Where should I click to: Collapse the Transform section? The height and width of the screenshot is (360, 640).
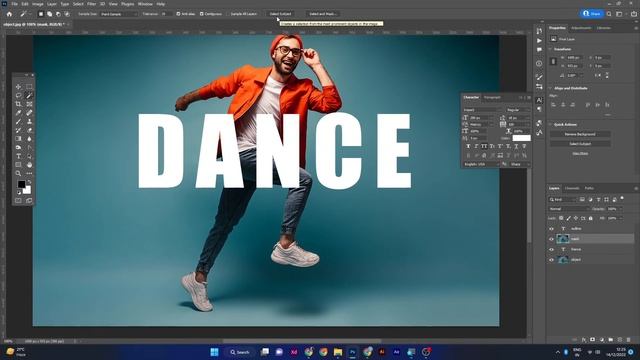pos(550,49)
